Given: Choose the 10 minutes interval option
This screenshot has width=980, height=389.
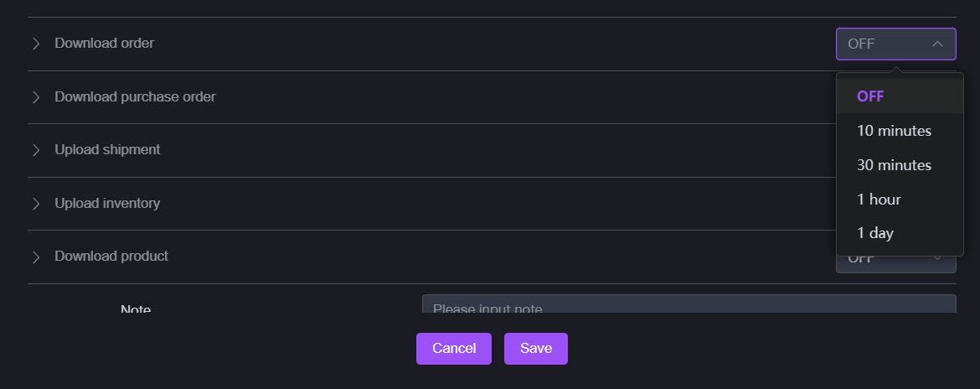Looking at the screenshot, I should click(894, 131).
